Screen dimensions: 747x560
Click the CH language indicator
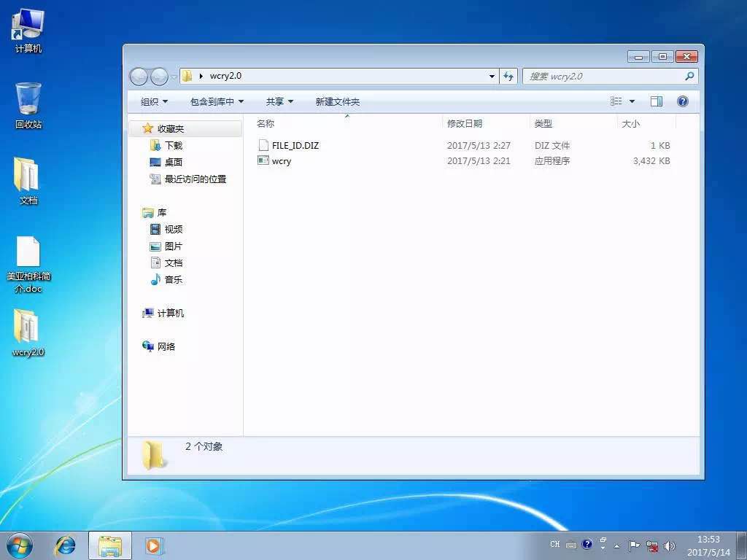pos(554,544)
